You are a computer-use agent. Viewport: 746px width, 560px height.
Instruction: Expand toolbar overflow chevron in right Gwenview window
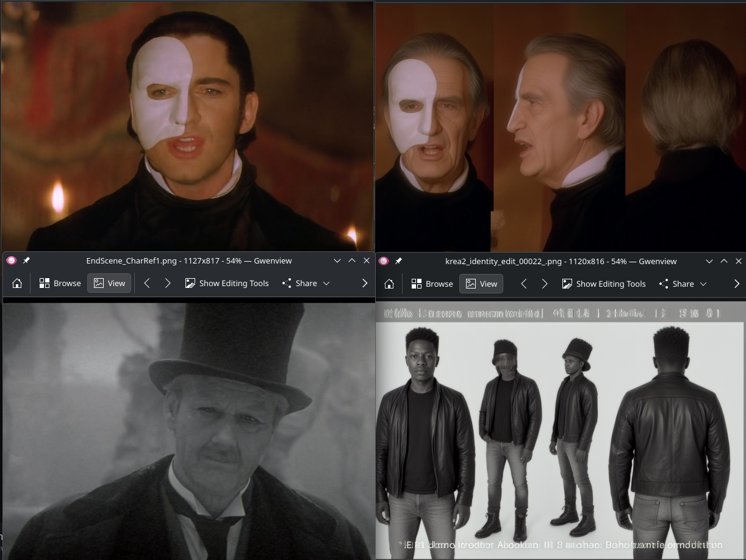737,284
